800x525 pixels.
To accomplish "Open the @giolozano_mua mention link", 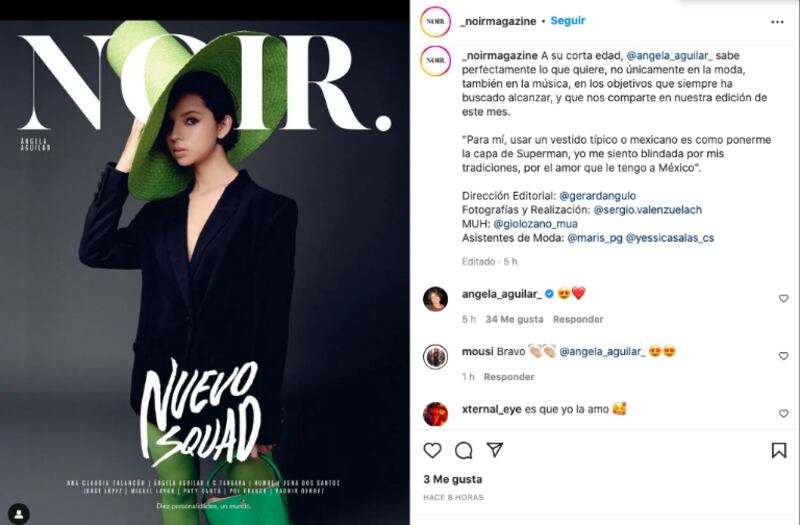I will [535, 224].
